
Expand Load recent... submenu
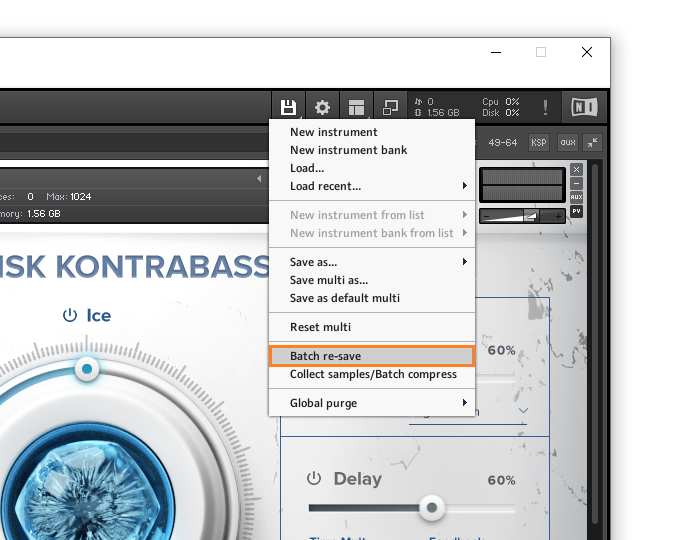[x=372, y=186]
